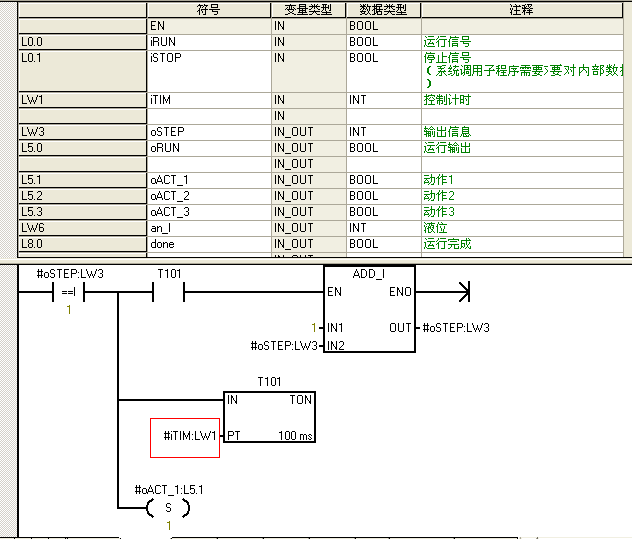Screen dimensions: 632x539
Task: Select address cell L5.1
Action: coord(82,180)
